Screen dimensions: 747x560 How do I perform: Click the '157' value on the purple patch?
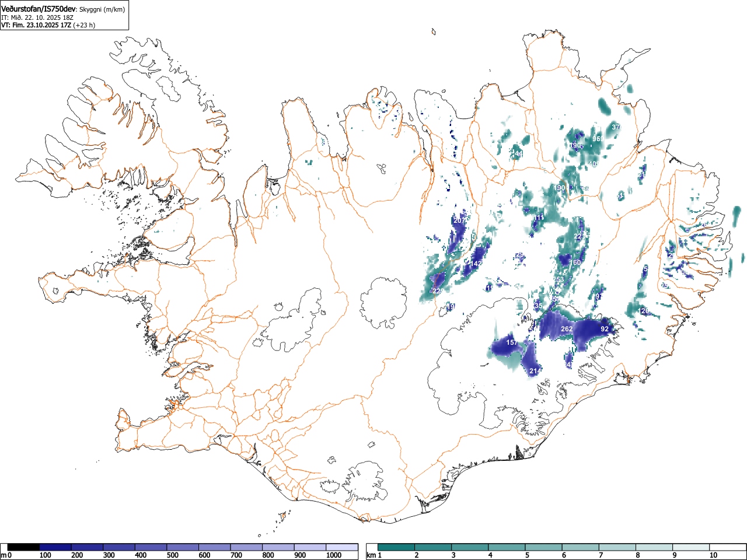(512, 342)
